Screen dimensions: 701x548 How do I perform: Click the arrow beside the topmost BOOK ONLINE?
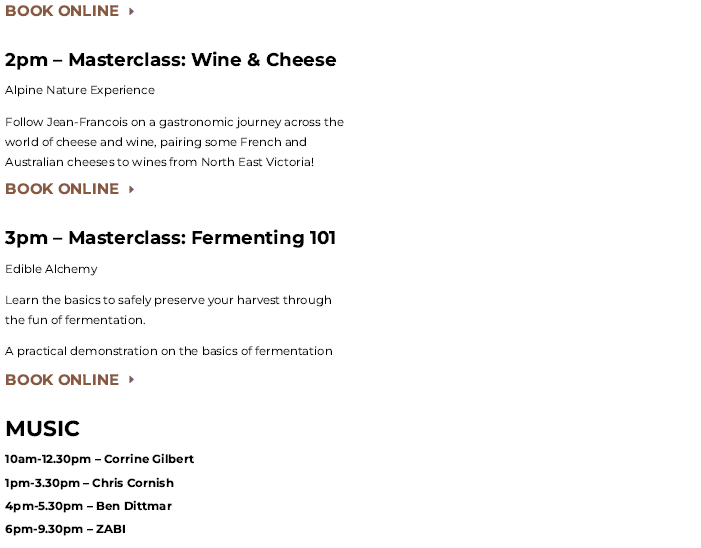point(131,11)
